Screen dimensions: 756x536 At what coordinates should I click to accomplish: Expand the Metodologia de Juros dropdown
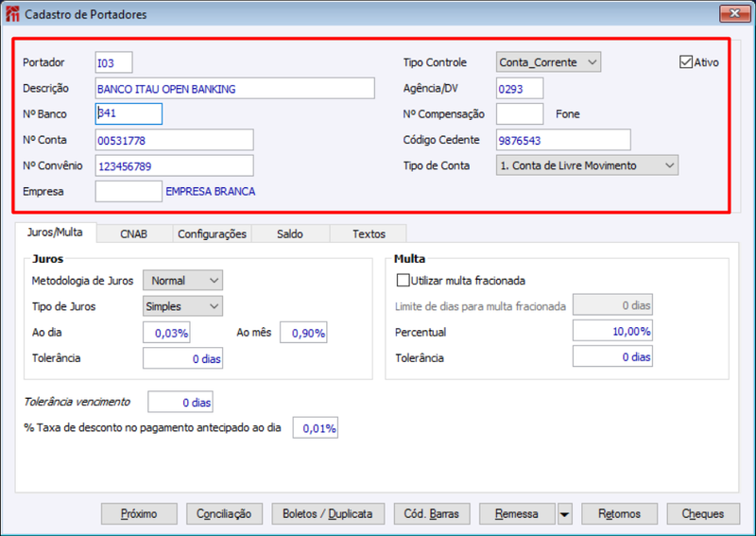point(182,281)
